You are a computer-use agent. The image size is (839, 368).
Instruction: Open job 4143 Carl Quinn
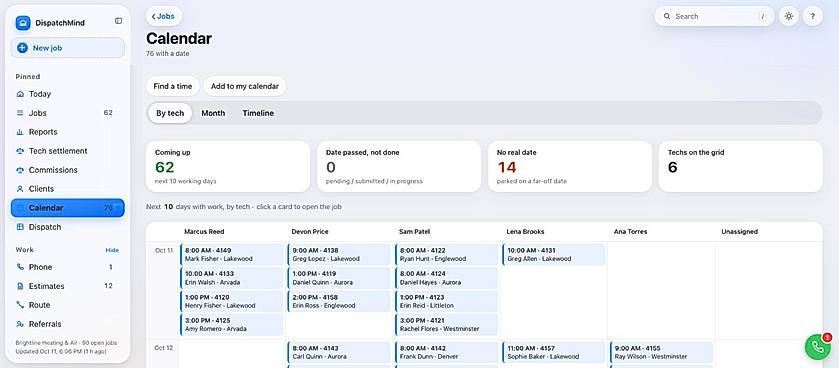pos(339,352)
